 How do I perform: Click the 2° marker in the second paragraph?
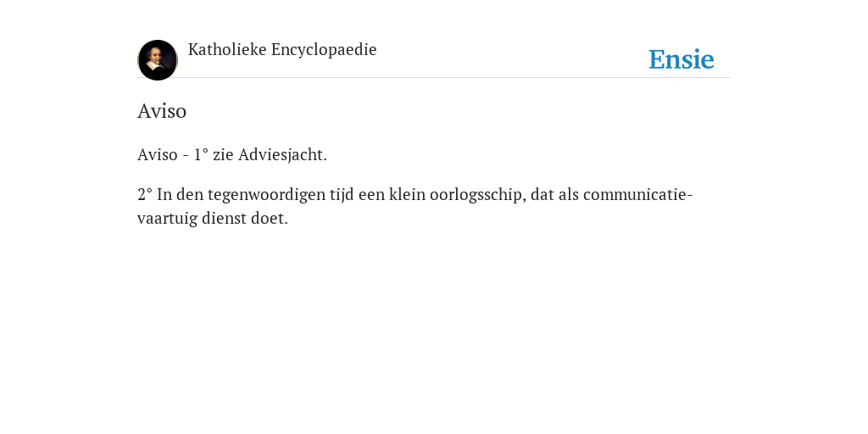[x=145, y=195]
